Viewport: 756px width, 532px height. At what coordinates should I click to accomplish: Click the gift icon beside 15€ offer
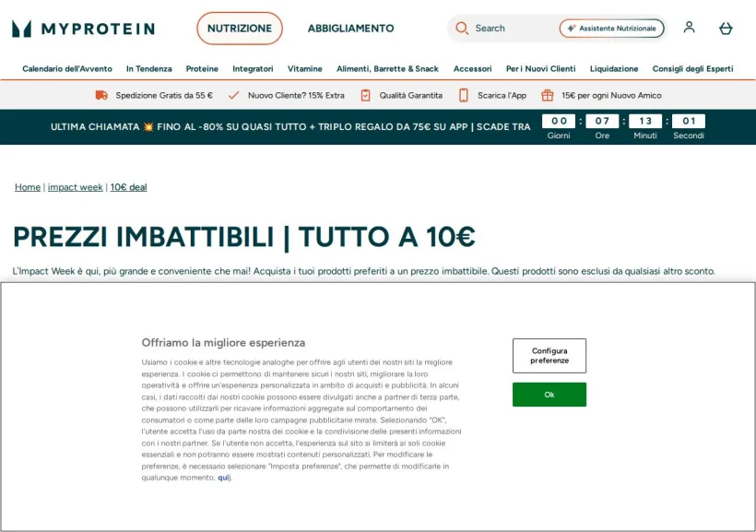(548, 96)
